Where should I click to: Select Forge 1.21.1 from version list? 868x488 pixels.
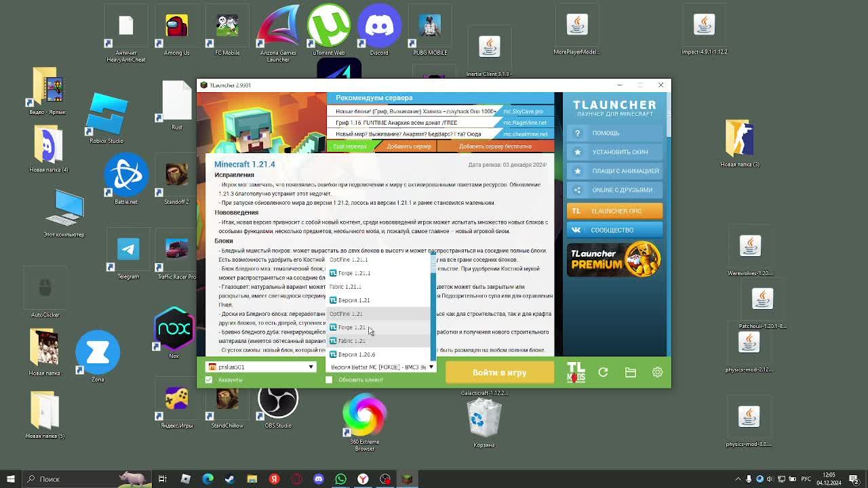(378, 273)
